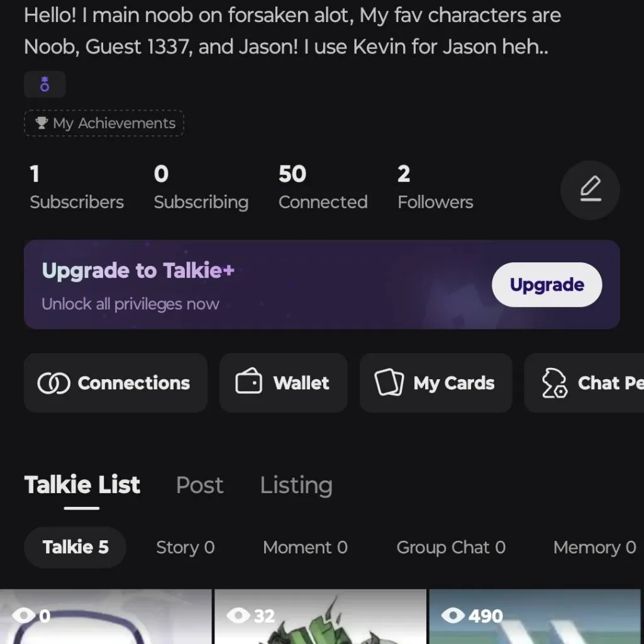This screenshot has width=644, height=644.
Task: Tap the Chat Persona icon
Action: pyautogui.click(x=555, y=383)
